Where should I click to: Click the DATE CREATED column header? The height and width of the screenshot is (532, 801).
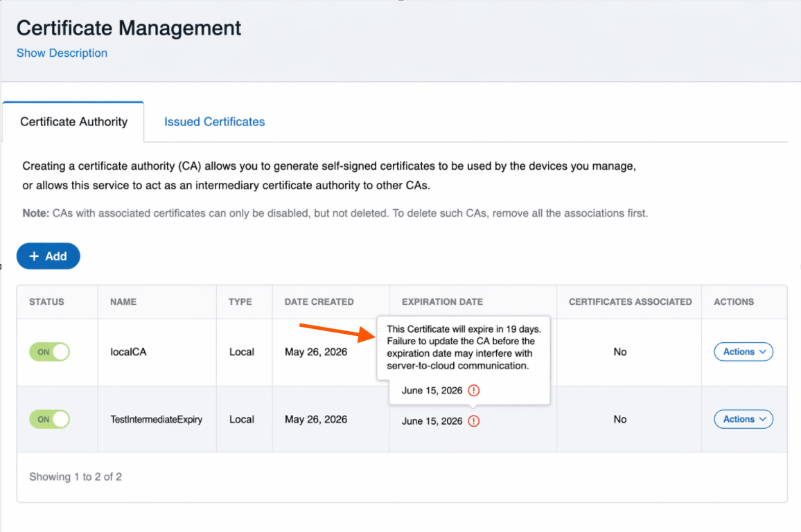pyautogui.click(x=319, y=302)
